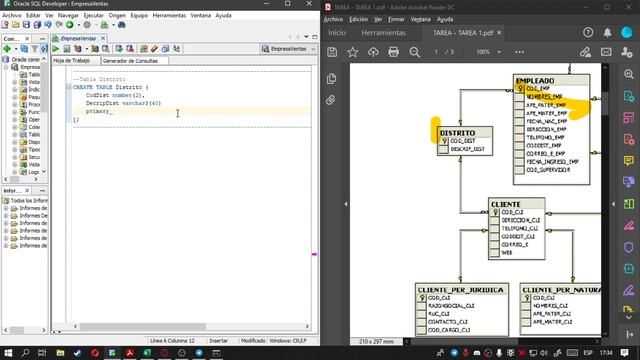
Task: Click the Adobe Acrobat taskbar icon
Action: click(130, 353)
